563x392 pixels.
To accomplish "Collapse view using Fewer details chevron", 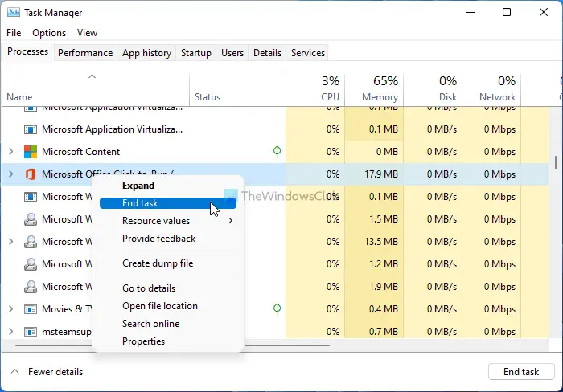I will [14, 372].
